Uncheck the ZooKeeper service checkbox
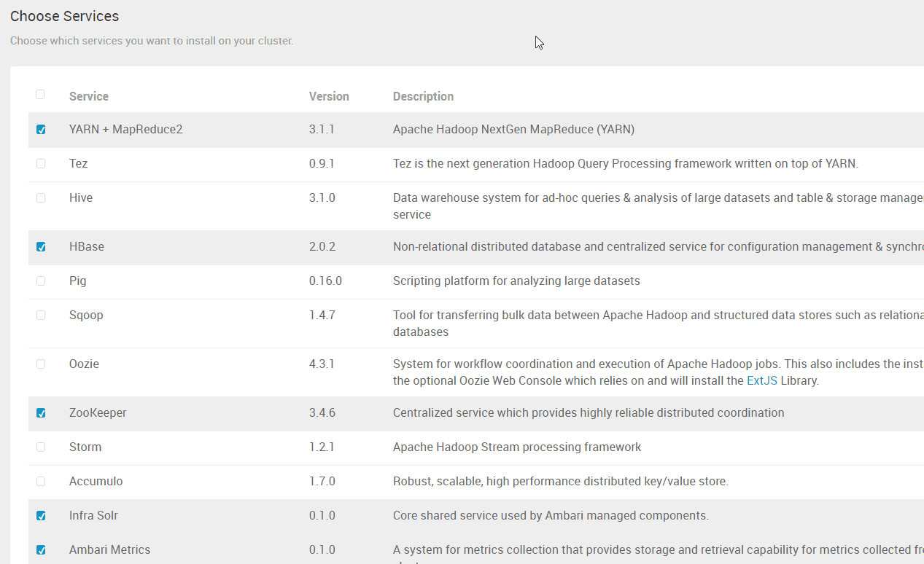 click(x=41, y=413)
